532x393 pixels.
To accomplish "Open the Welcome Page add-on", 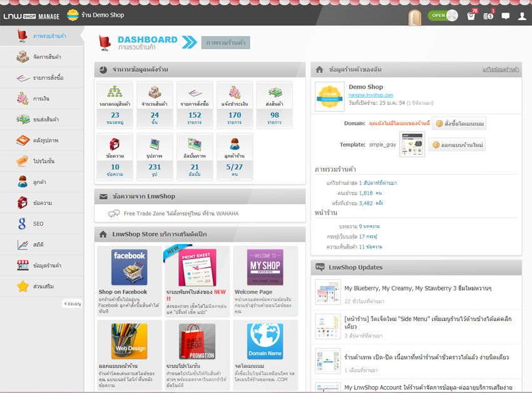I will point(265,282).
